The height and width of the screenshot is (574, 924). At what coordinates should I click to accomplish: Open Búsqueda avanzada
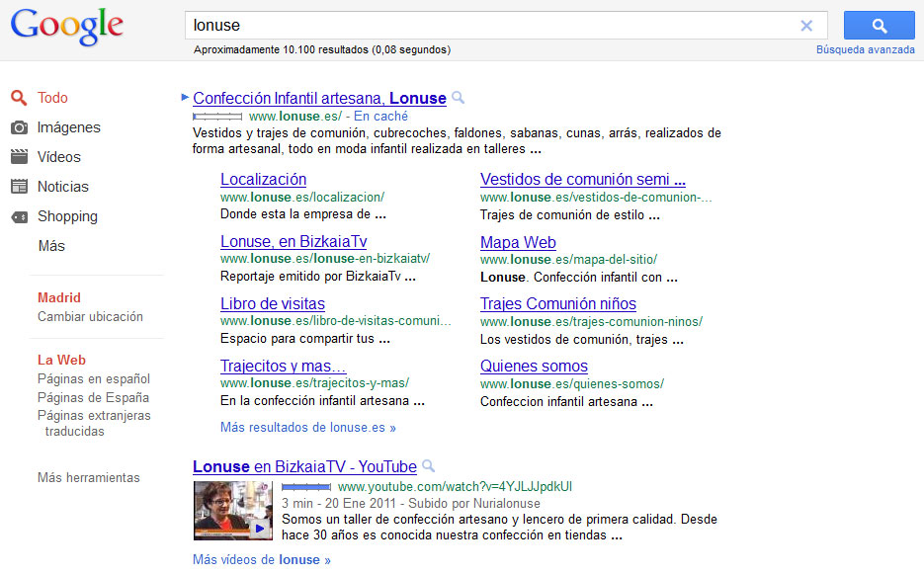(x=865, y=50)
